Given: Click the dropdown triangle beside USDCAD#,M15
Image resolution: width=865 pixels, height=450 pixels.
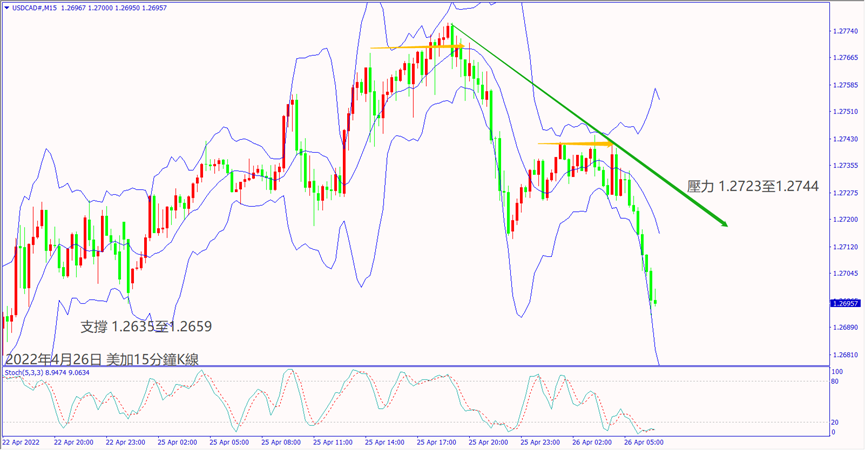Looking at the screenshot, I should [x=7, y=8].
